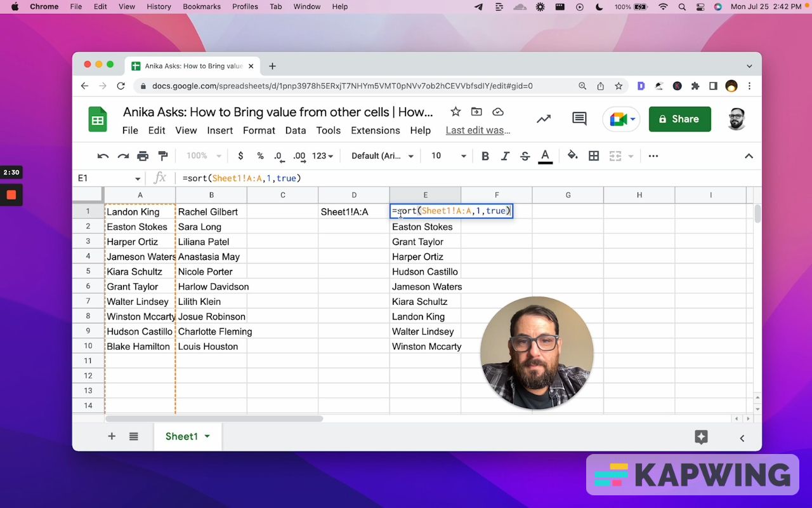
Task: Format as percent with % icon
Action: [x=260, y=156]
